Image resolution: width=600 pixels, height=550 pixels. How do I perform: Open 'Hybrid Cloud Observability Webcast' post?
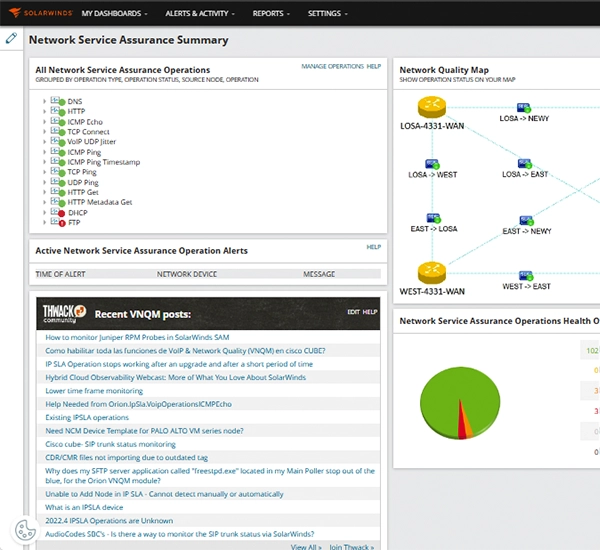click(x=175, y=377)
